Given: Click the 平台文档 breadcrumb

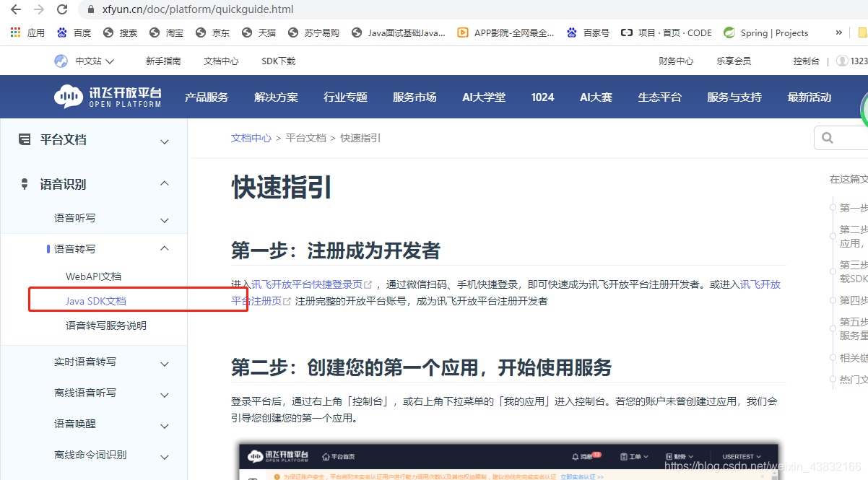Looking at the screenshot, I should tap(306, 138).
